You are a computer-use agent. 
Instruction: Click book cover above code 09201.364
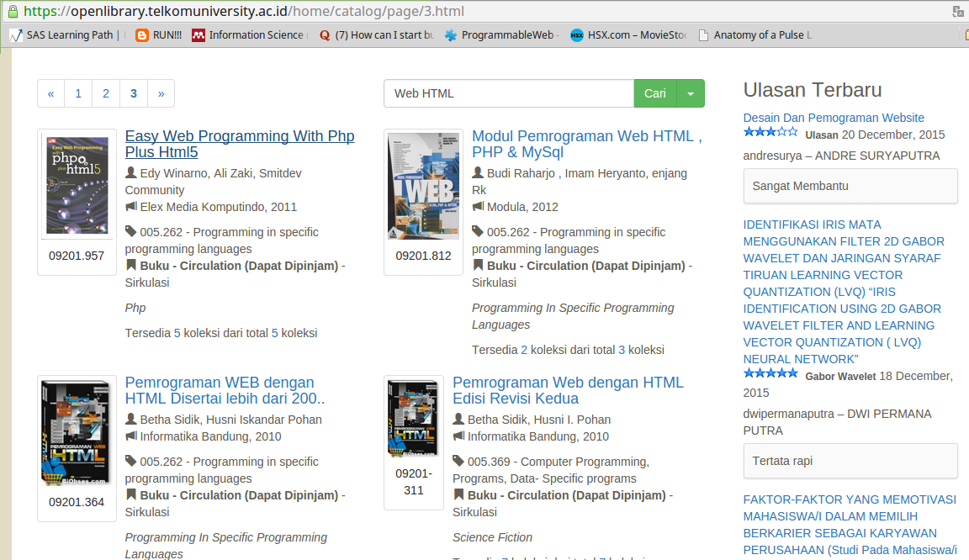click(x=76, y=431)
